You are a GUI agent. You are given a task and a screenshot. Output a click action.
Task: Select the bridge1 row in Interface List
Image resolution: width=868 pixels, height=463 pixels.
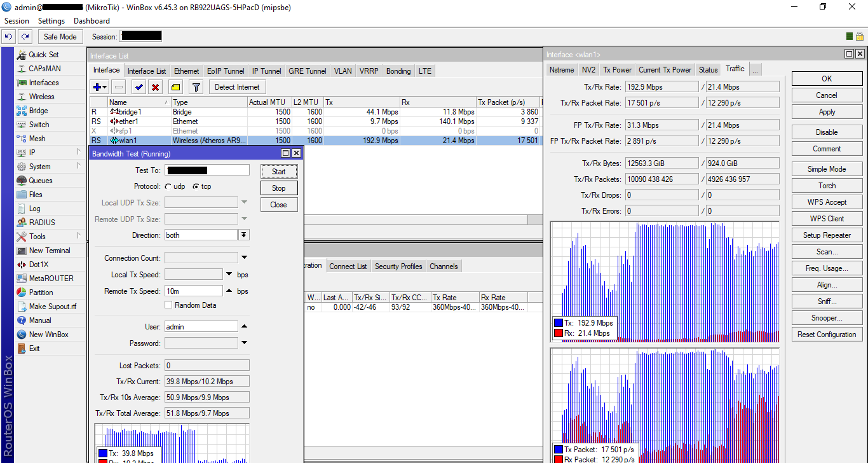click(x=315, y=112)
